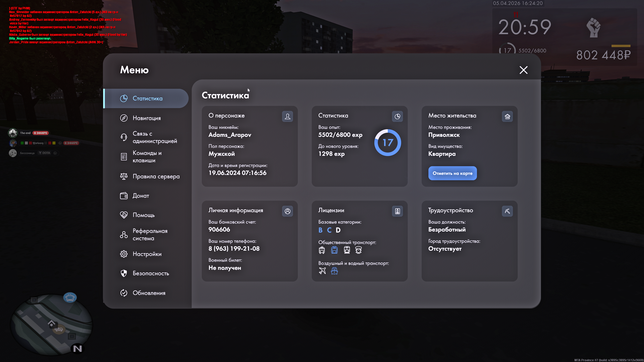Click the license card icon in Лицензии
This screenshot has width=644, height=362.
pyautogui.click(x=397, y=211)
